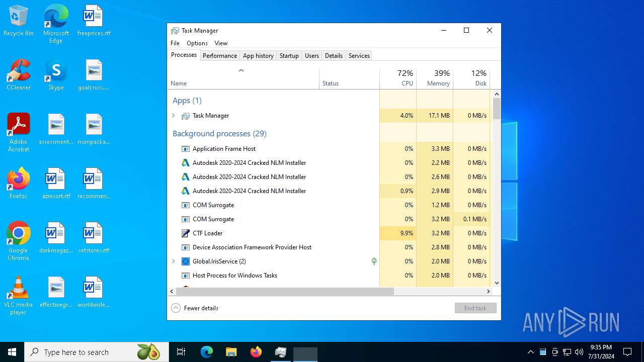Image resolution: width=644 pixels, height=362 pixels.
Task: Open the View menu
Action: tap(221, 43)
